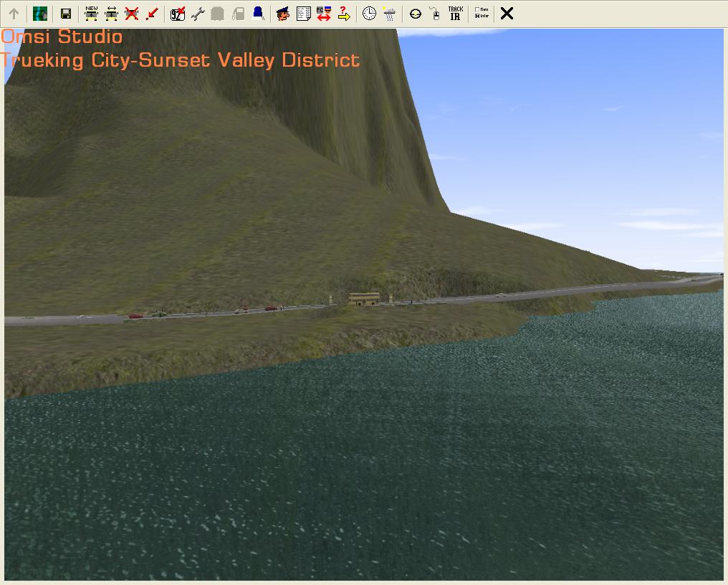The image size is (728, 585).
Task: Enable the upper unchecked checkbox
Action: pos(478,10)
